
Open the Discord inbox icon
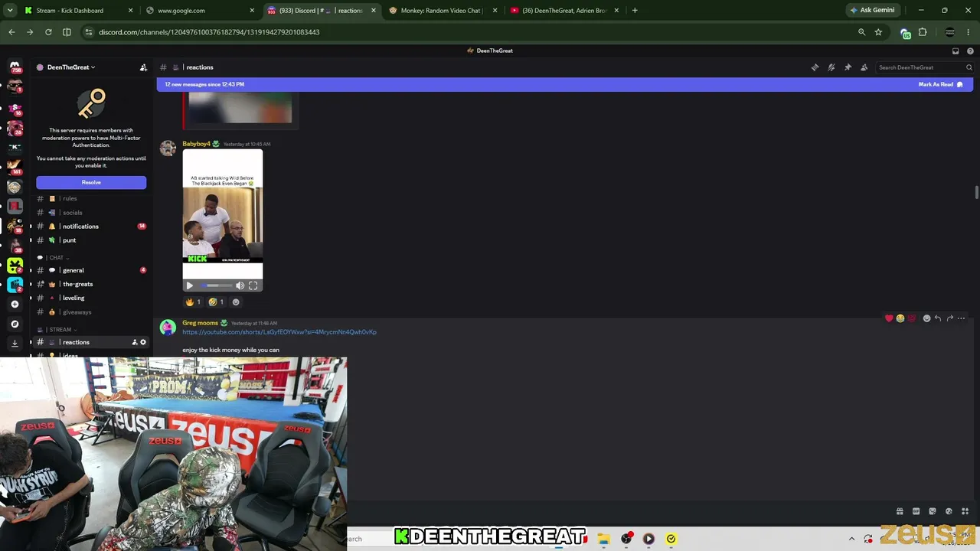[x=955, y=51]
